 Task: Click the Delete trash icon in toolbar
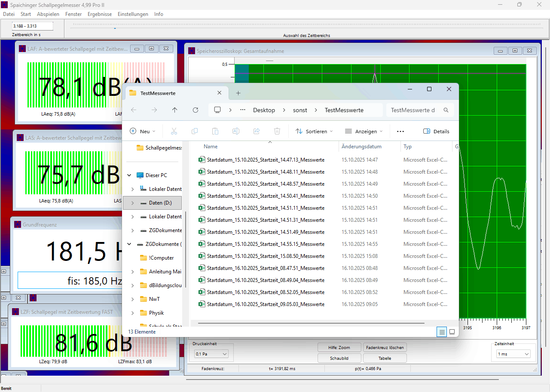(x=277, y=132)
